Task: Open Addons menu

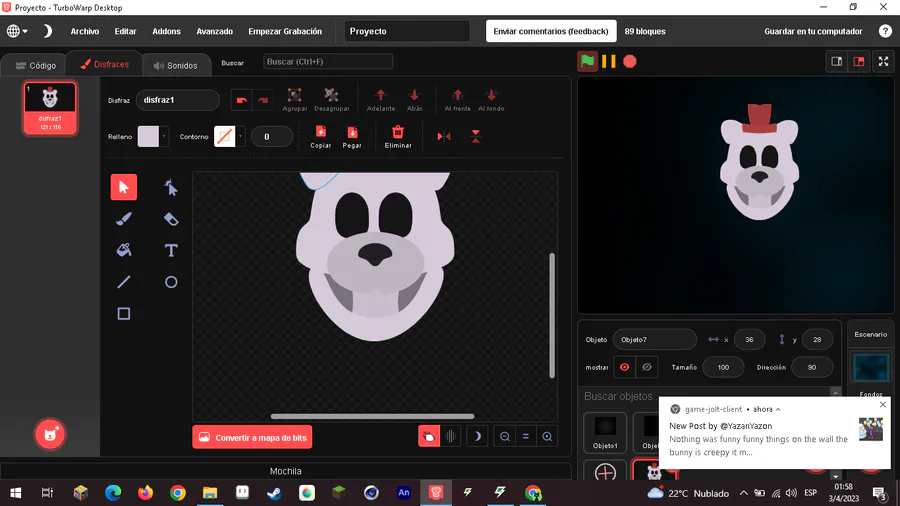Action: point(166,32)
